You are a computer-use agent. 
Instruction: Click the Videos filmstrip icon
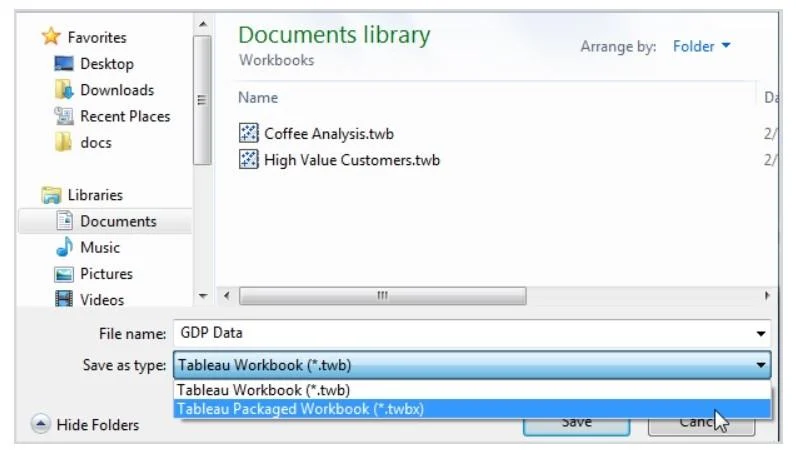click(x=64, y=299)
